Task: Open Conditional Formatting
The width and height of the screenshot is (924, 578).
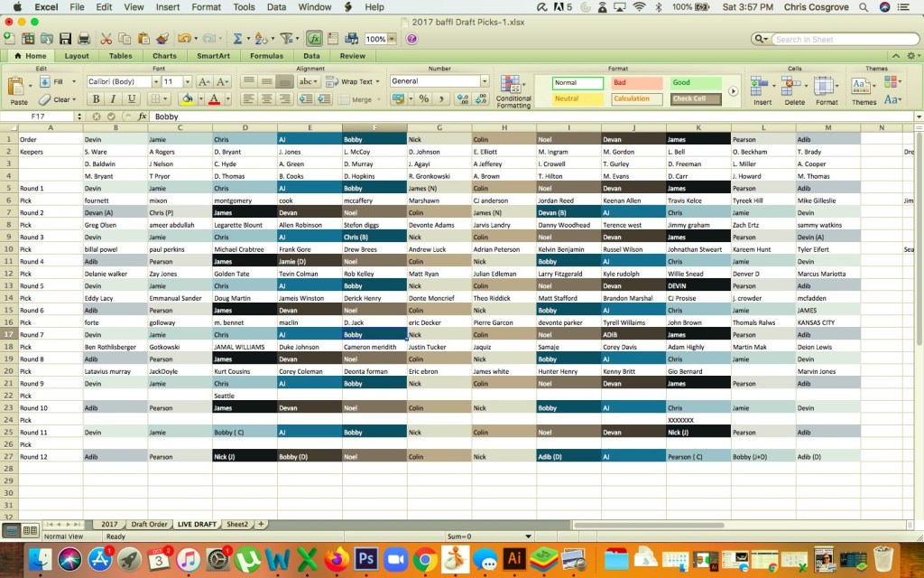Action: tap(513, 90)
